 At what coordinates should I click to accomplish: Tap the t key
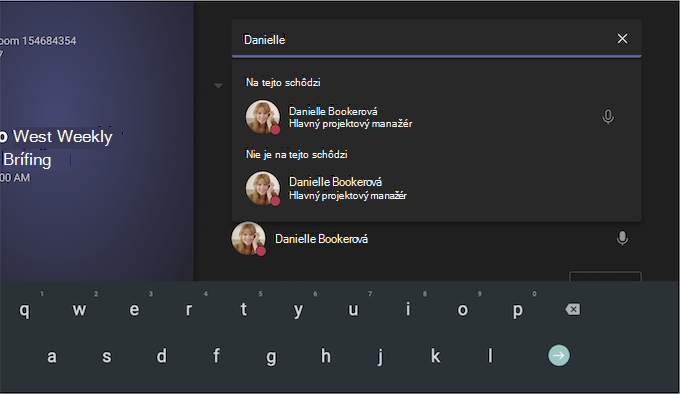coord(244,309)
